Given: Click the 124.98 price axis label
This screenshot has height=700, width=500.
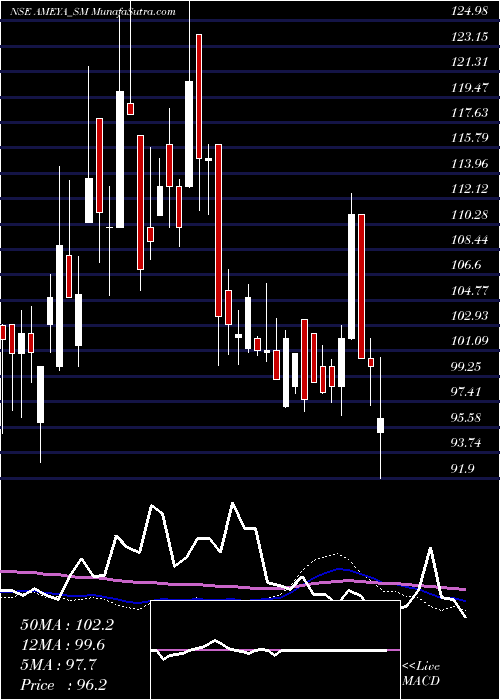Looking at the screenshot, I should pos(469,12).
